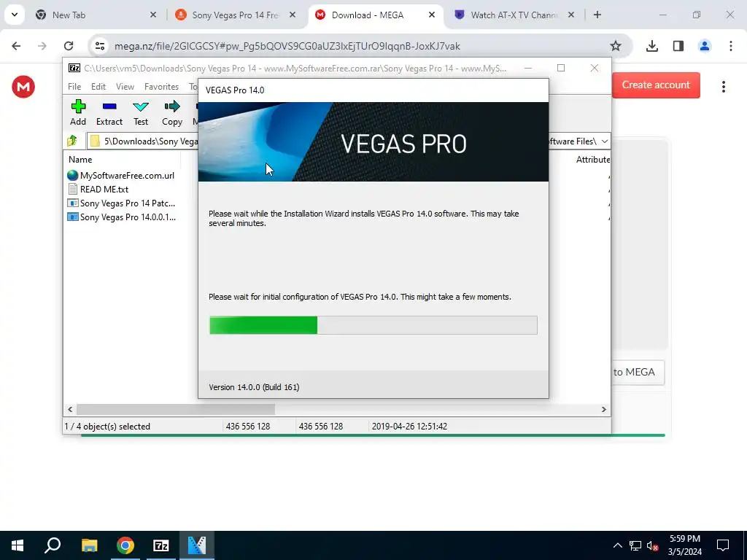This screenshot has width=747, height=560.
Task: Open the Chrome three-dot menu
Action: point(730,46)
